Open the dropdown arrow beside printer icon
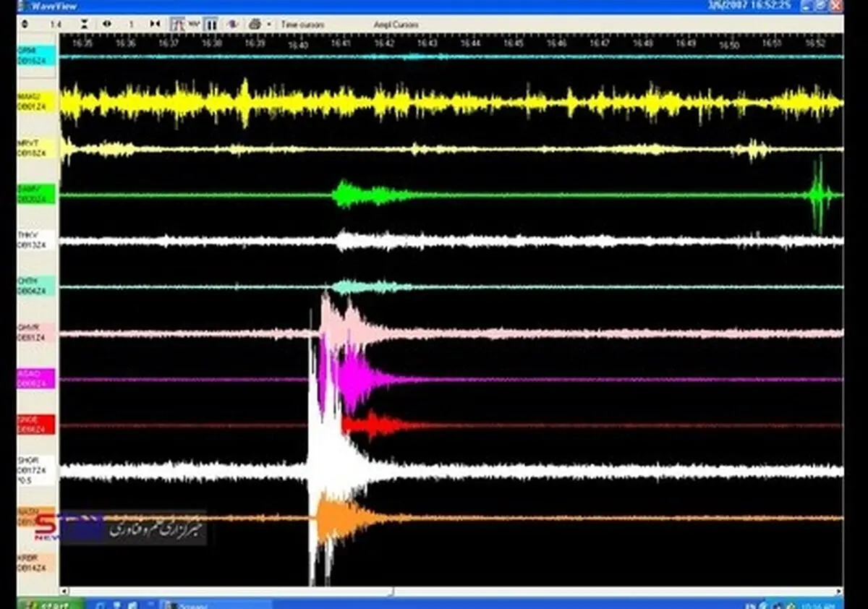The width and height of the screenshot is (868, 609). pyautogui.click(x=268, y=24)
